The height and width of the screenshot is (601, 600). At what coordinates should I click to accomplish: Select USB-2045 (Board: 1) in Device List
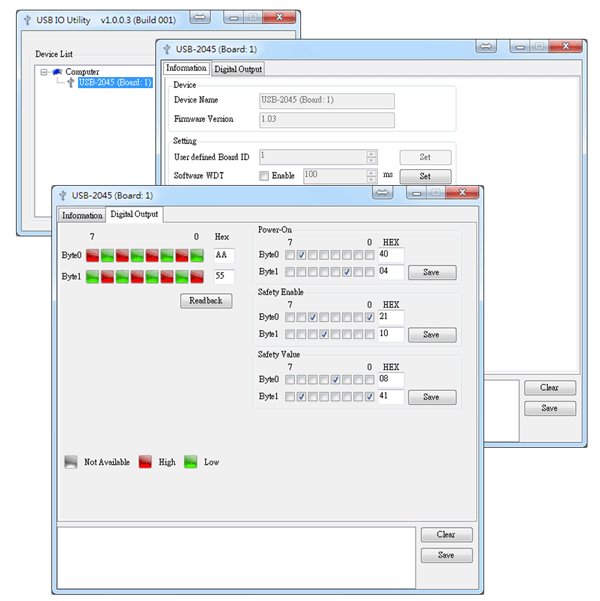pos(115,82)
